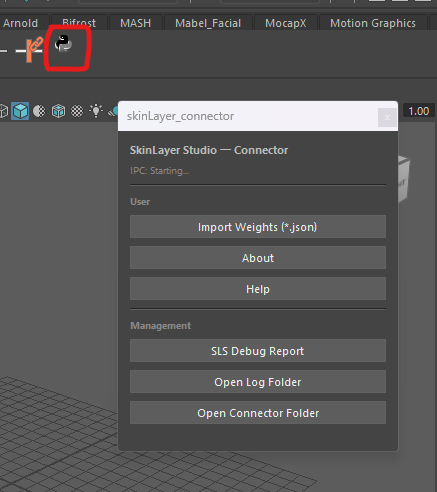Enable smooth shade all cube icon
The image size is (437, 492).
click(20, 111)
